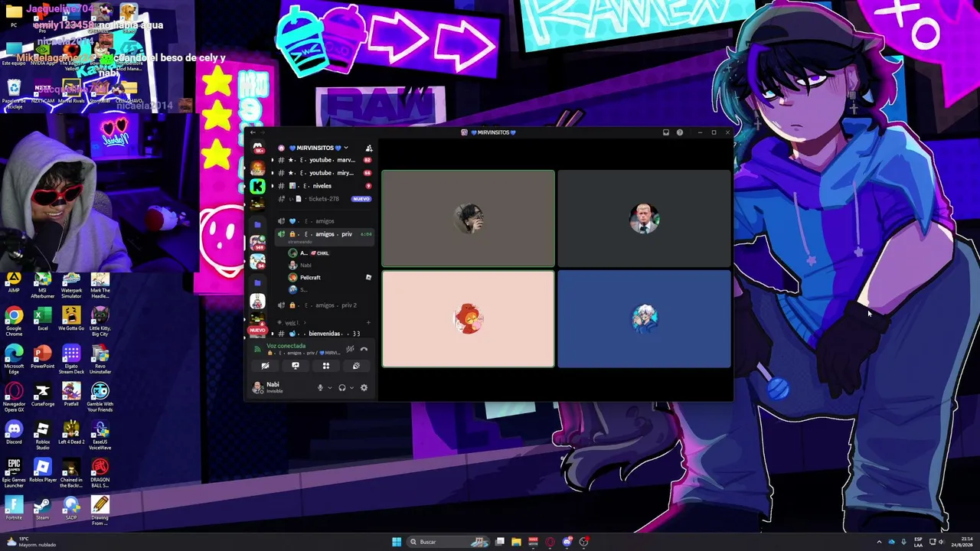The height and width of the screenshot is (551, 980).
Task: Open headphone output options arrow
Action: [352, 388]
